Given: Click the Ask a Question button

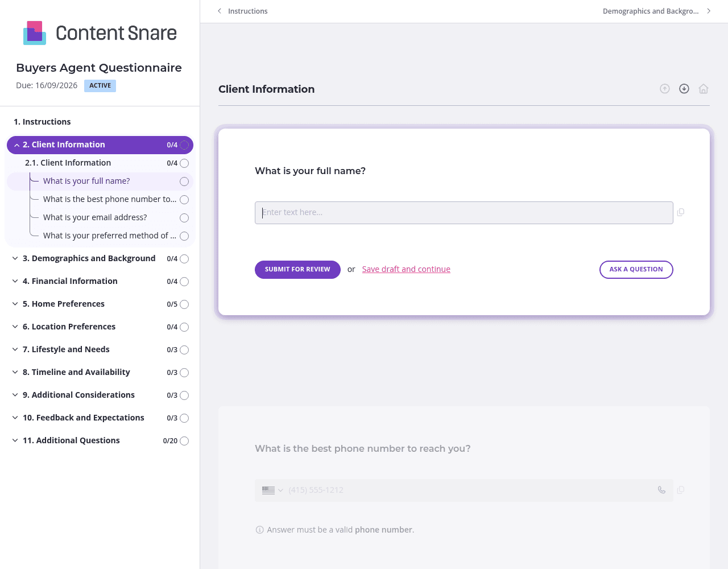Looking at the screenshot, I should tap(636, 270).
